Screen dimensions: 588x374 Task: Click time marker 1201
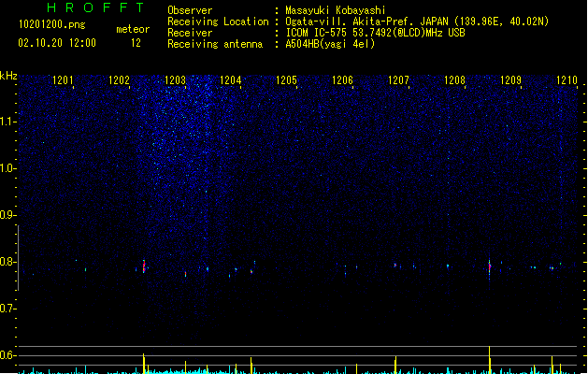point(63,80)
